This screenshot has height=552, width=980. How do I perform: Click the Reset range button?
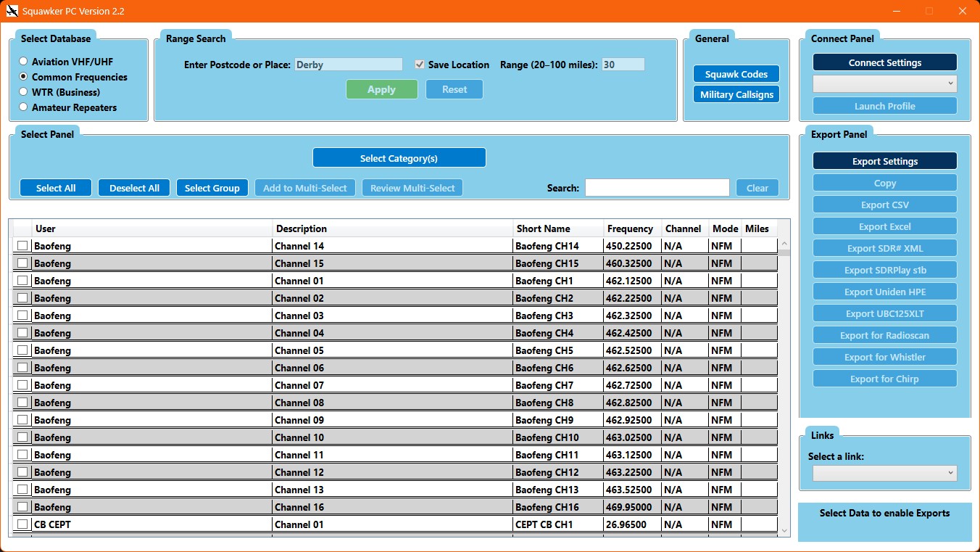click(x=454, y=89)
